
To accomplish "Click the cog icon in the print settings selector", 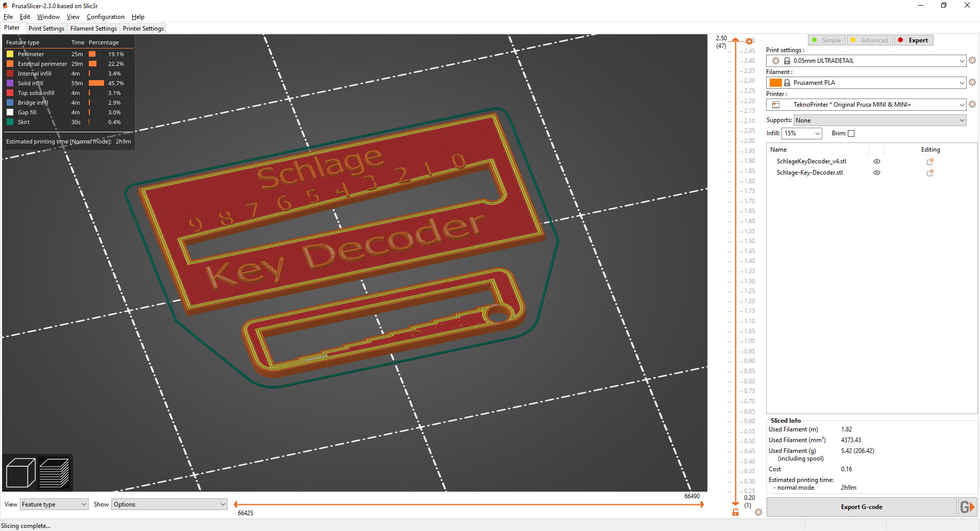I will click(776, 61).
